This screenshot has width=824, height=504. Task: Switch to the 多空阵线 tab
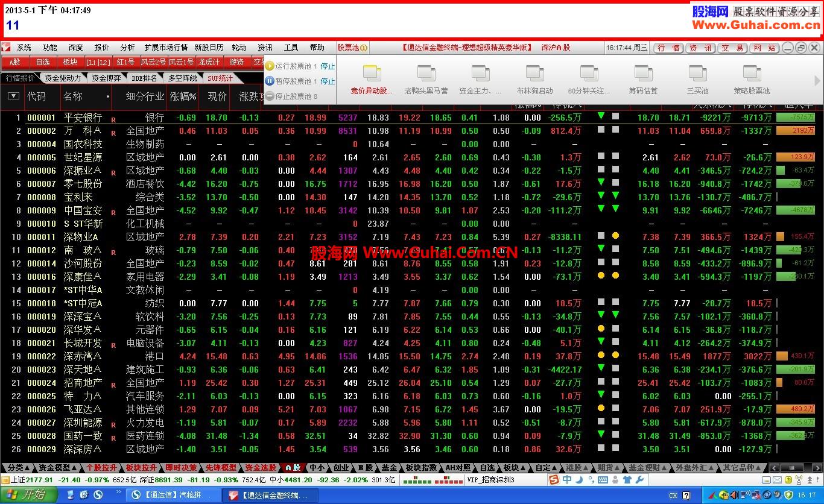click(182, 78)
